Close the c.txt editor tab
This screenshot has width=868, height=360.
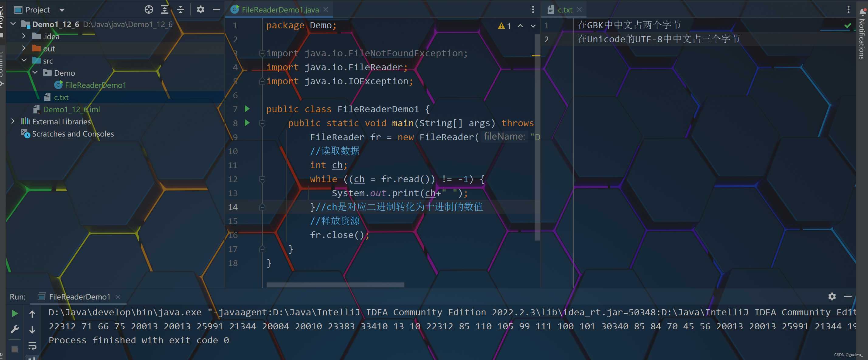[x=579, y=10]
